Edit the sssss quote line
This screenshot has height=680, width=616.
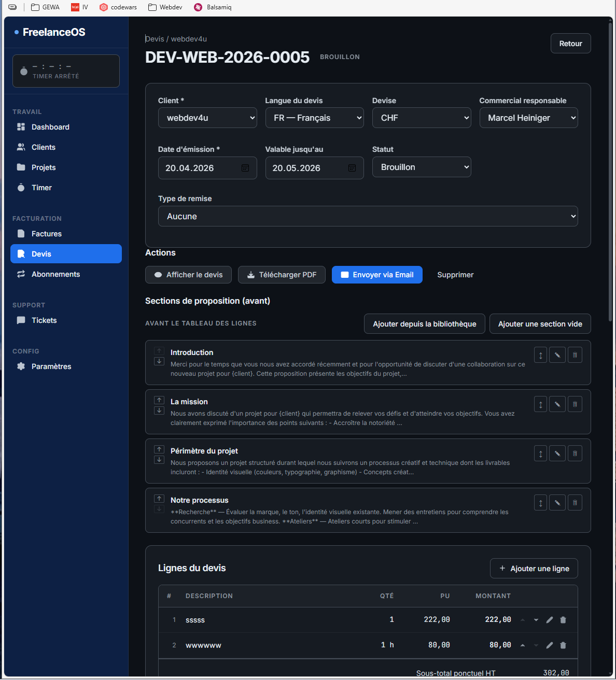click(550, 620)
